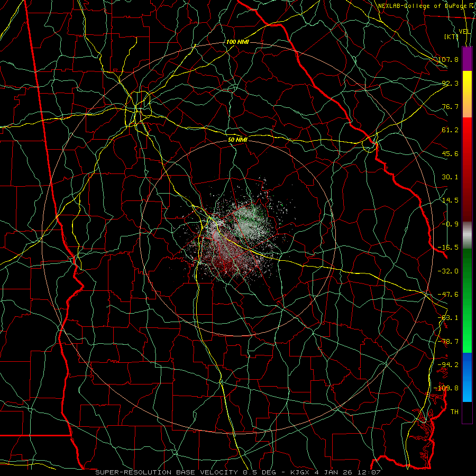Click the green segment of the color bar
This screenshot has width=476, height=476.
coord(467,300)
